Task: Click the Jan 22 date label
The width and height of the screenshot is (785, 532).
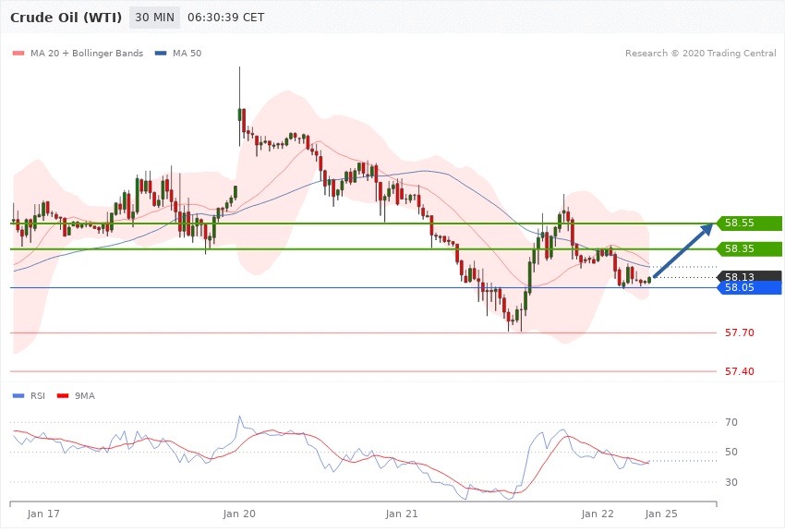Action: tap(598, 514)
